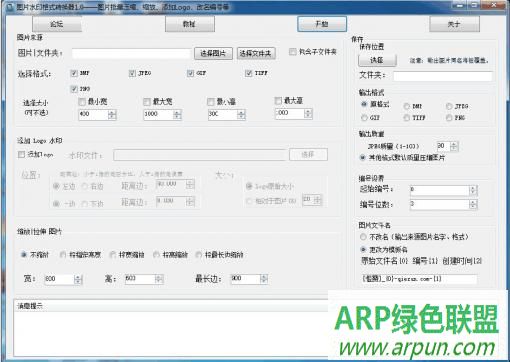
Task: Toggle the TIFF format checkbox in 选择格式
Action: (x=248, y=73)
